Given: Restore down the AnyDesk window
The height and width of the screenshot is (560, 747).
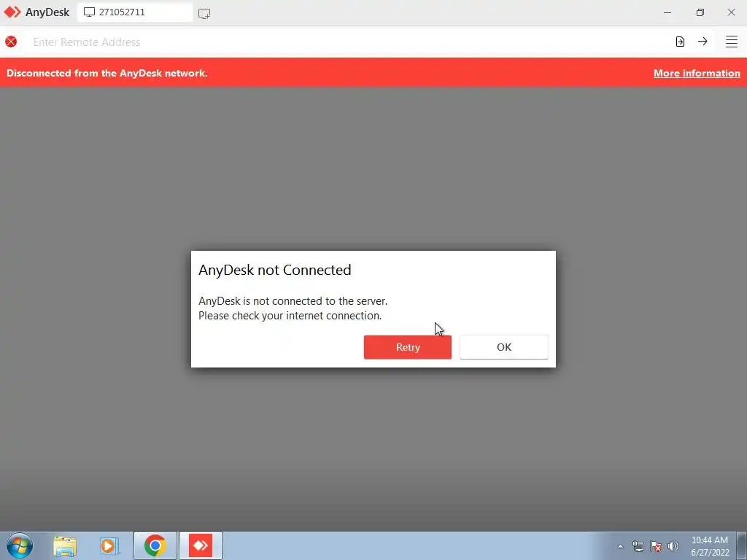Looking at the screenshot, I should pos(700,13).
